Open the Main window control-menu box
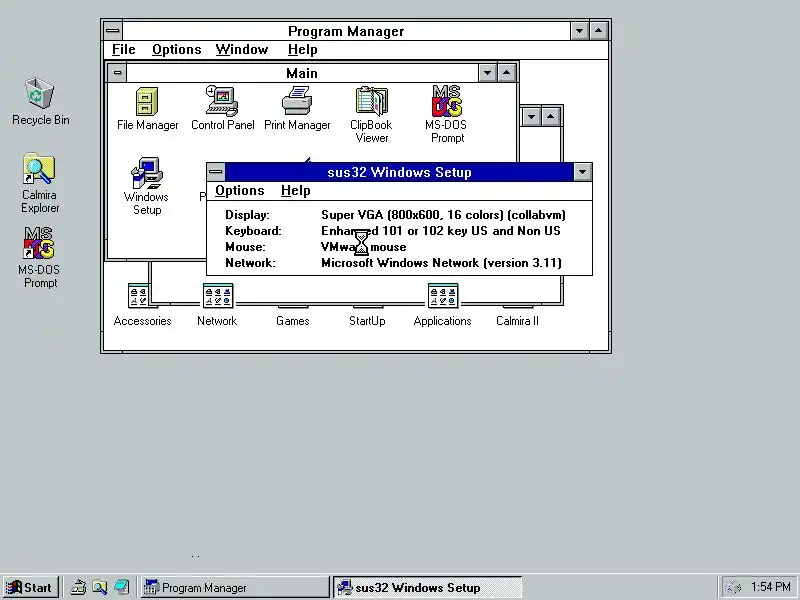Viewport: 800px width, 600px height. pos(117,73)
